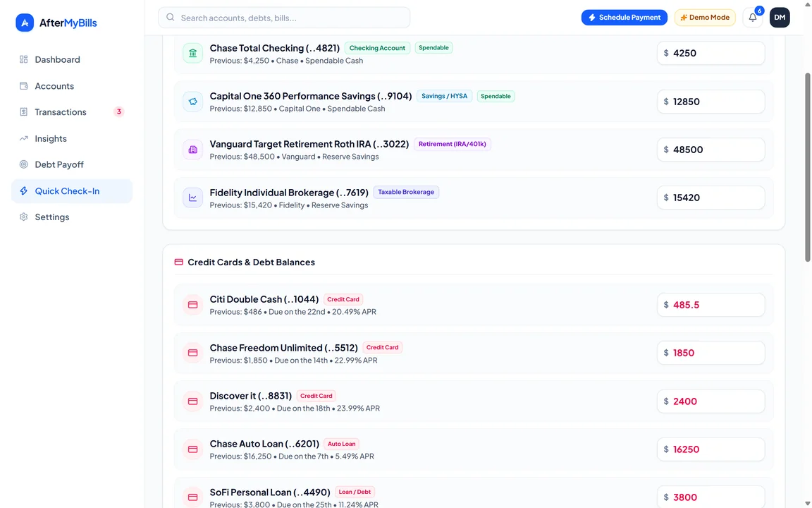
Task: Open the Dashboard page
Action: 72,59
